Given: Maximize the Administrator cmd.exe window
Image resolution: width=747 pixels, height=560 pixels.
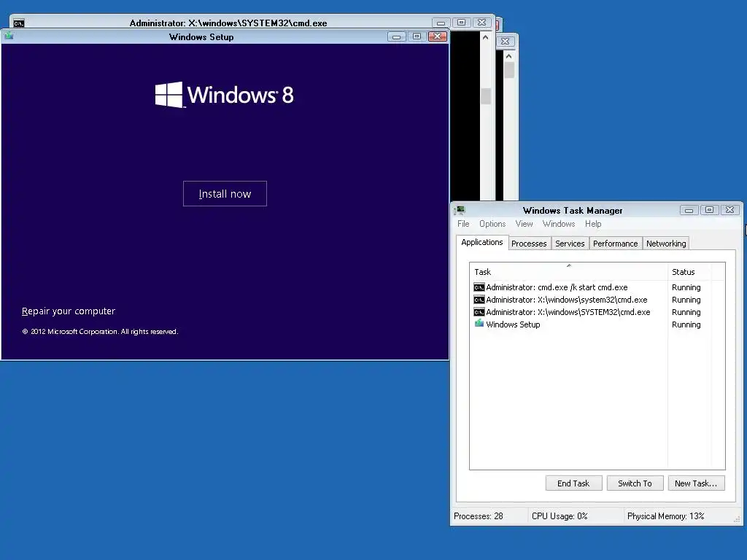Looking at the screenshot, I should pos(461,23).
